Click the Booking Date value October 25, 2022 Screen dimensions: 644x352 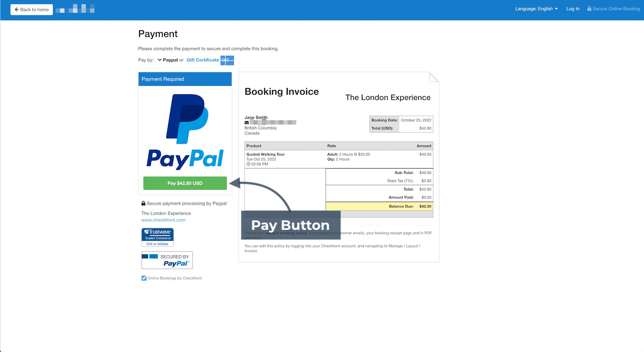pyautogui.click(x=416, y=120)
